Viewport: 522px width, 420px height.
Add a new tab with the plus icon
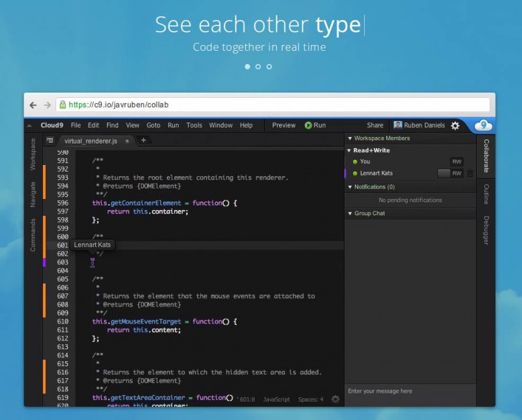point(144,140)
